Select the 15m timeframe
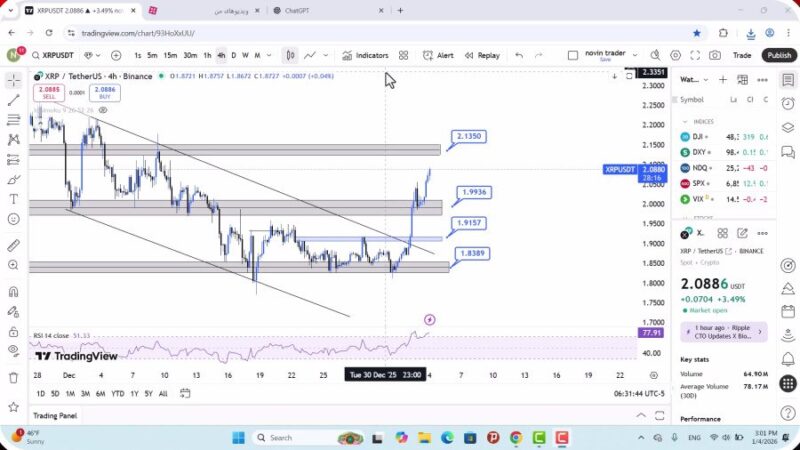The width and height of the screenshot is (800, 450). pyautogui.click(x=170, y=55)
